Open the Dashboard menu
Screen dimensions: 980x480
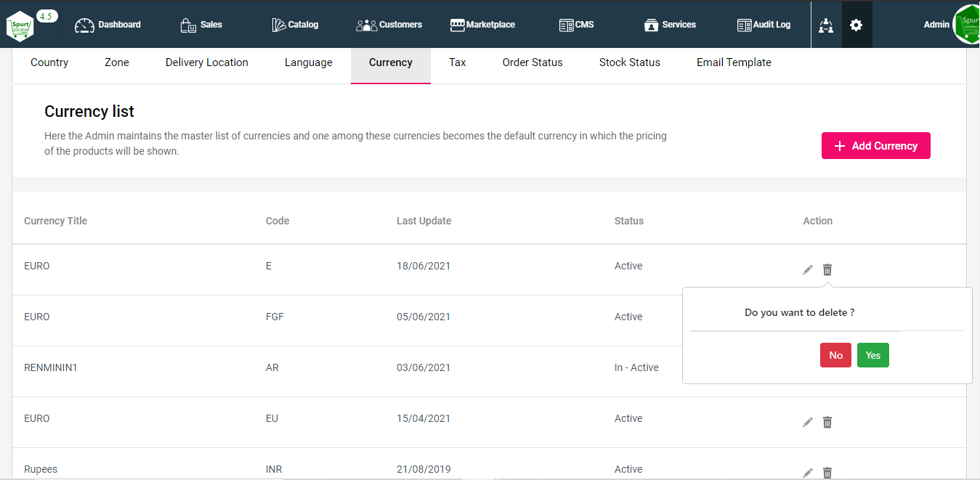click(x=108, y=25)
